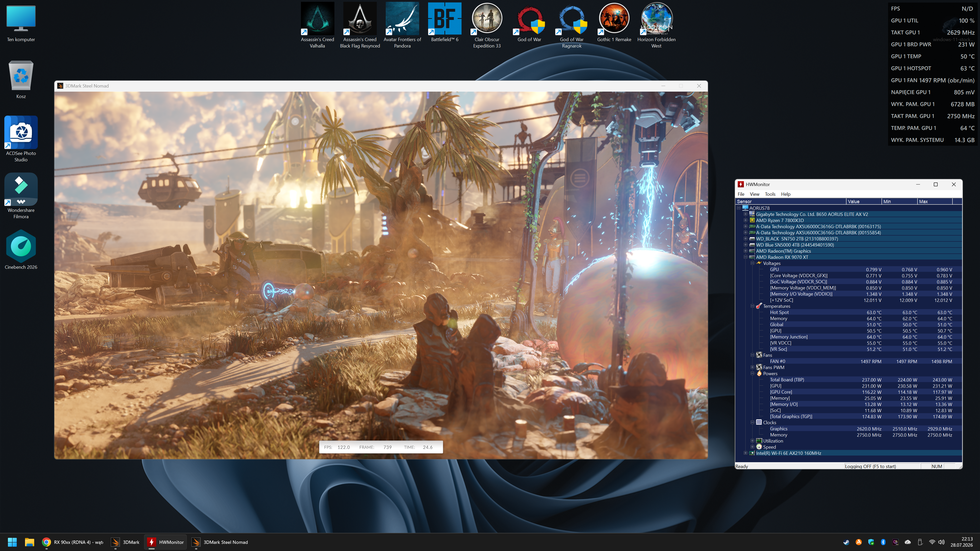Open Horizon Forbidden West shortcut

point(656,25)
